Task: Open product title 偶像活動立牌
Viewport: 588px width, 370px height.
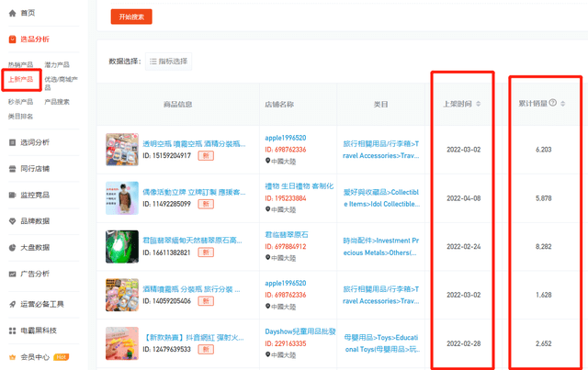Action: point(194,192)
